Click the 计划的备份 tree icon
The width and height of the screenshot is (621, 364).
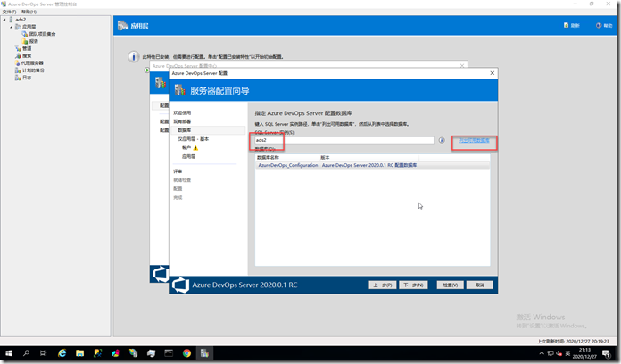tap(18, 70)
